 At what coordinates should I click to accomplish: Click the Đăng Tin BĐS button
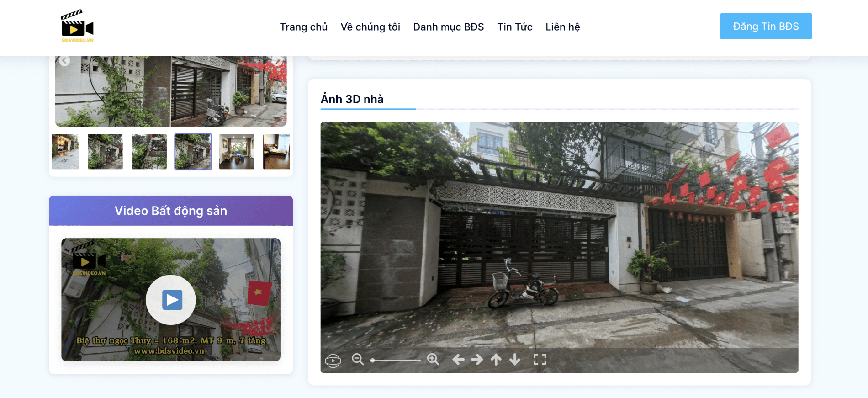point(766,26)
